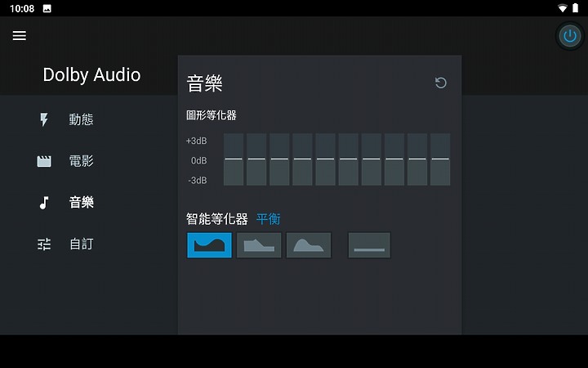588x368 pixels.
Task: Click the Dolby Audio title
Action: tap(91, 74)
